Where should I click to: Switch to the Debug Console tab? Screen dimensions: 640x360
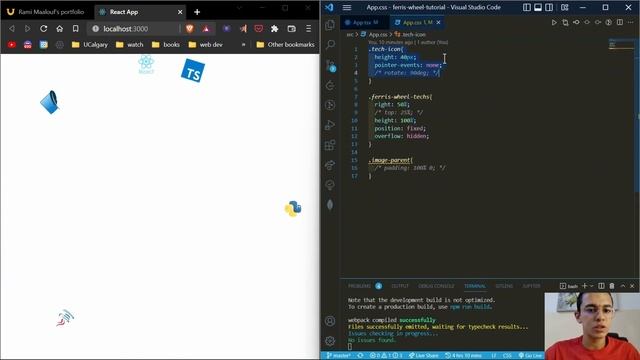[x=436, y=286]
